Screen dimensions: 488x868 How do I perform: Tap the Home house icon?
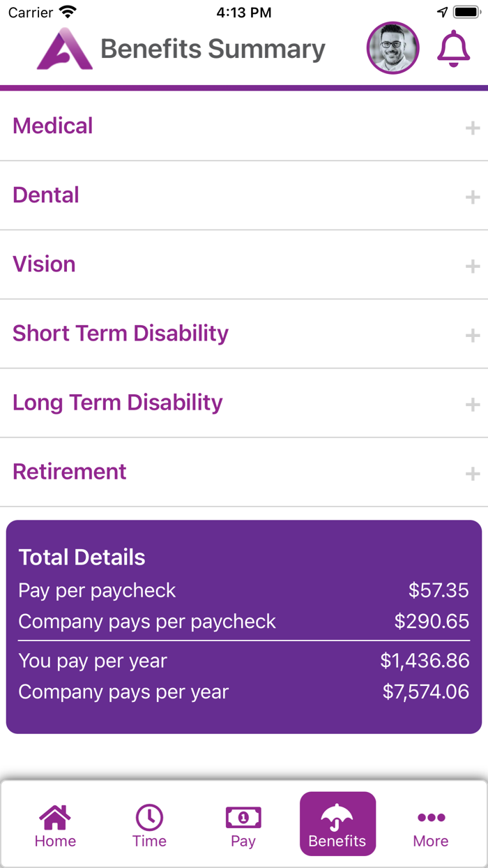[55, 816]
